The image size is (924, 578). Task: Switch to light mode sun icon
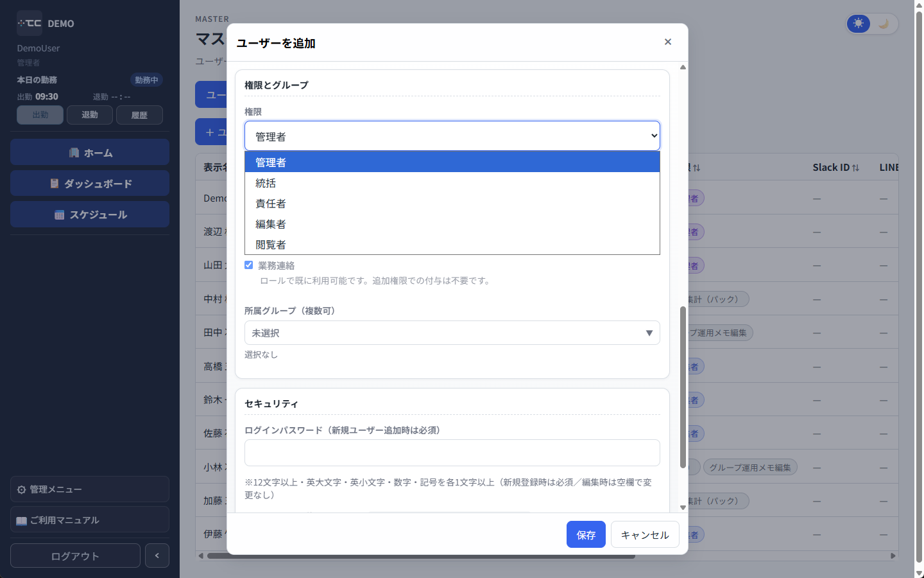tap(859, 24)
